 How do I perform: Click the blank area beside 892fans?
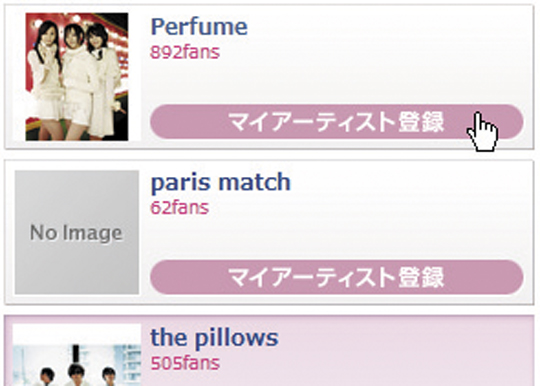tap(372, 53)
